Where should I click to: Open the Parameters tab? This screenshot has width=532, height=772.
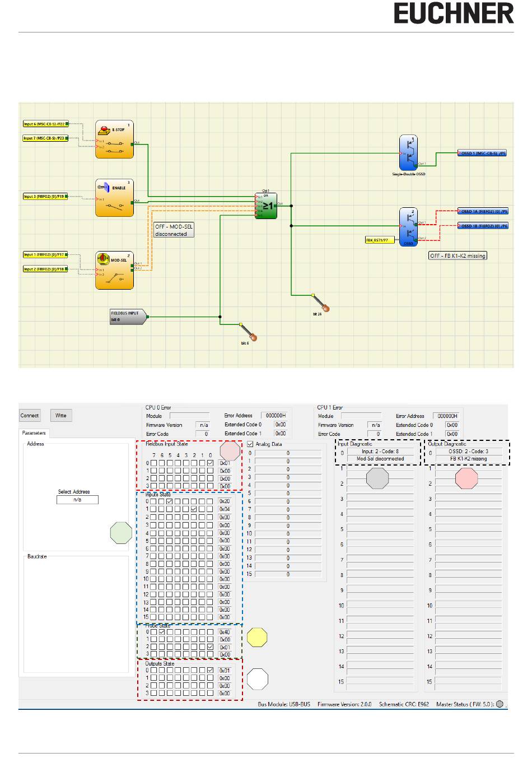point(34,433)
